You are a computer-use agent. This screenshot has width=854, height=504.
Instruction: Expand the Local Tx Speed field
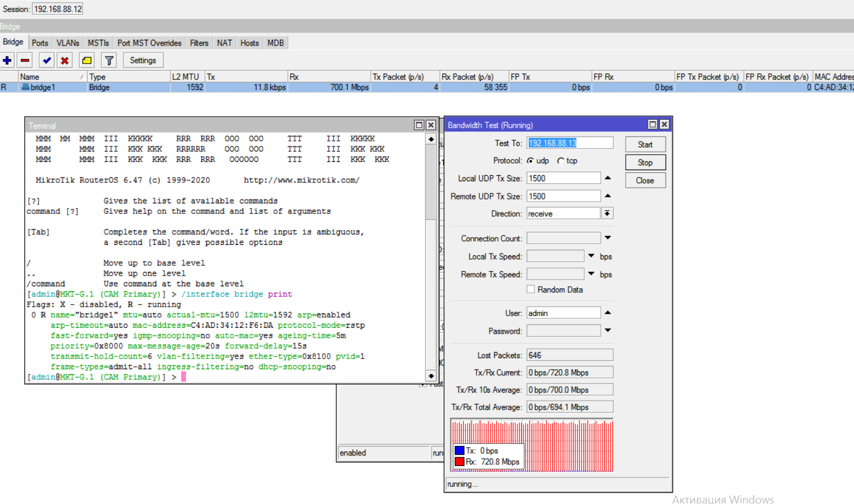591,256
